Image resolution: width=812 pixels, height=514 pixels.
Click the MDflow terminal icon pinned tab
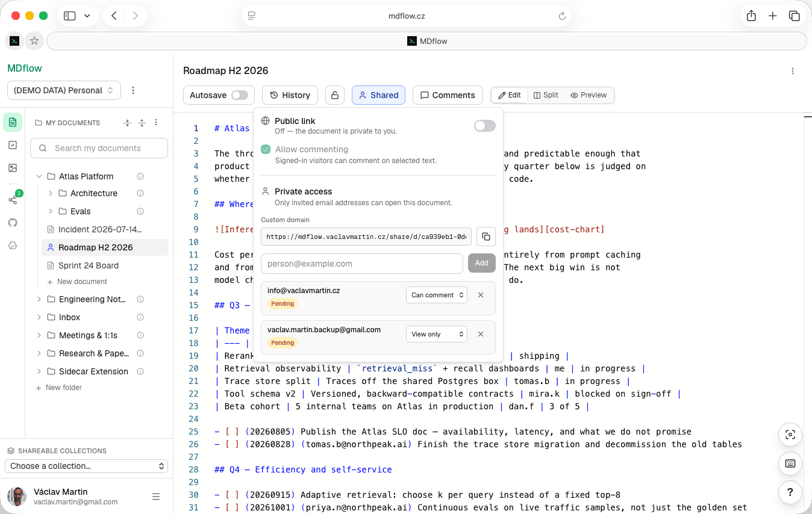point(15,41)
